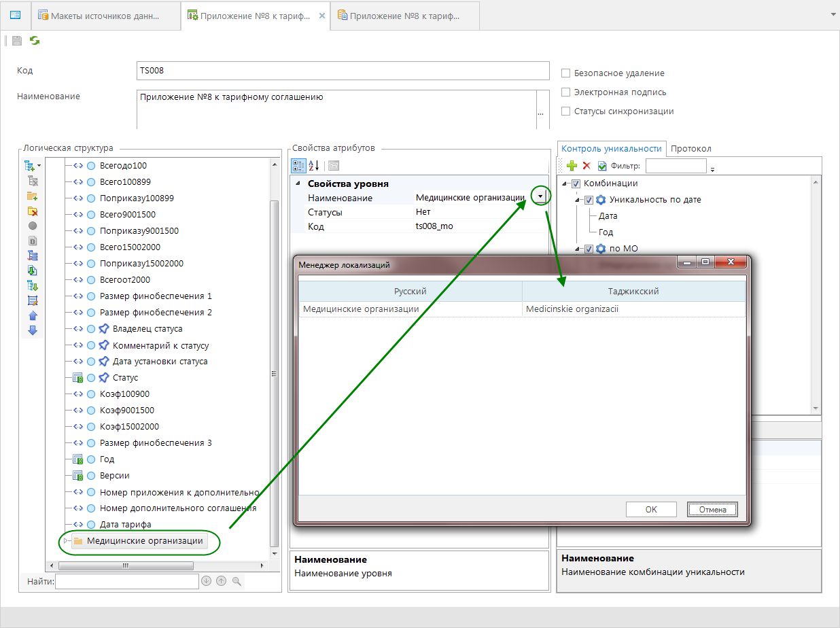Sort attribute properties alphabetically with the A-Z icon
Screen dimensions: 840x628
(314, 165)
